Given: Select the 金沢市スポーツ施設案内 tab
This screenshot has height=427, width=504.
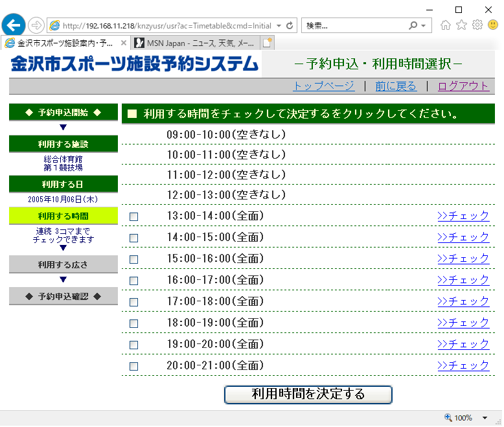Looking at the screenshot, I should pyautogui.click(x=65, y=43).
